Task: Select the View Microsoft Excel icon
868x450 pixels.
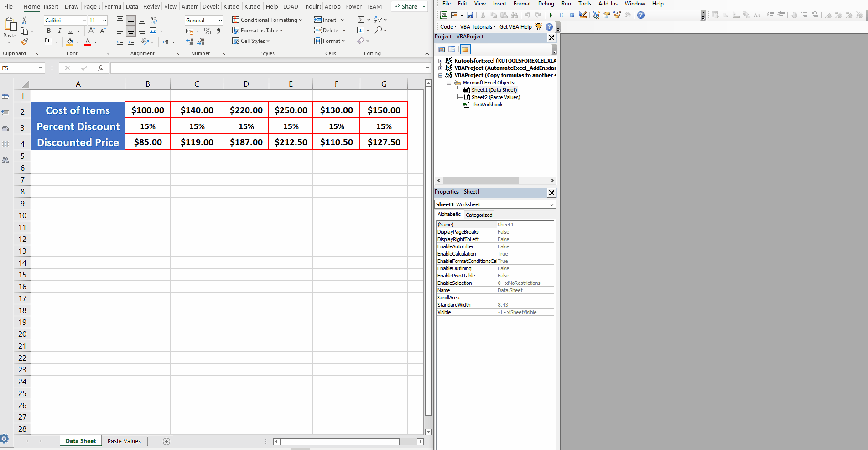Action: (x=443, y=15)
